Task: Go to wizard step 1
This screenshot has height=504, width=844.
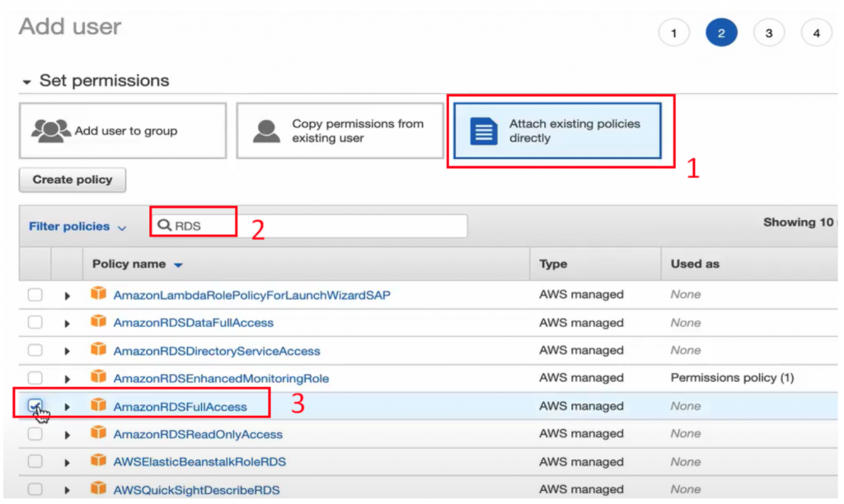Action: coord(674,33)
